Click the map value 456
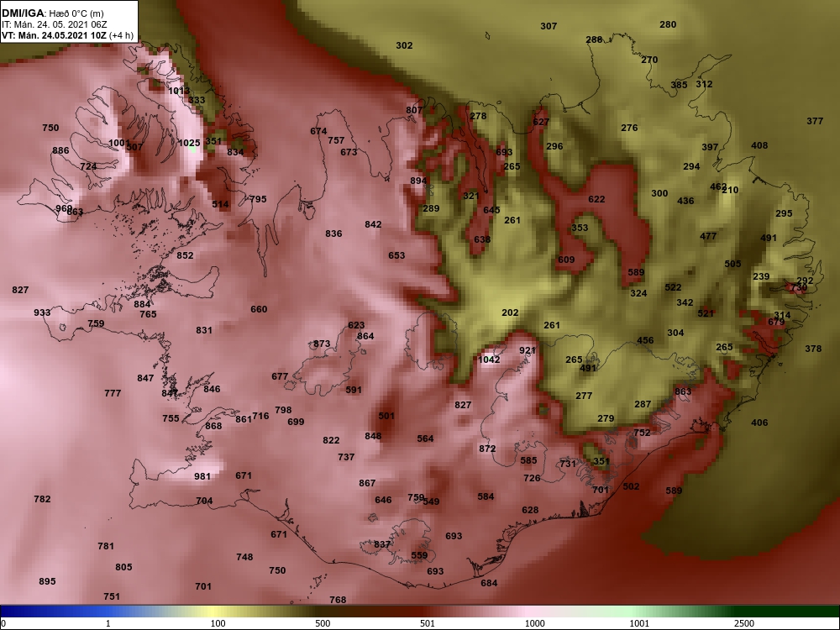840x630 pixels. [645, 341]
